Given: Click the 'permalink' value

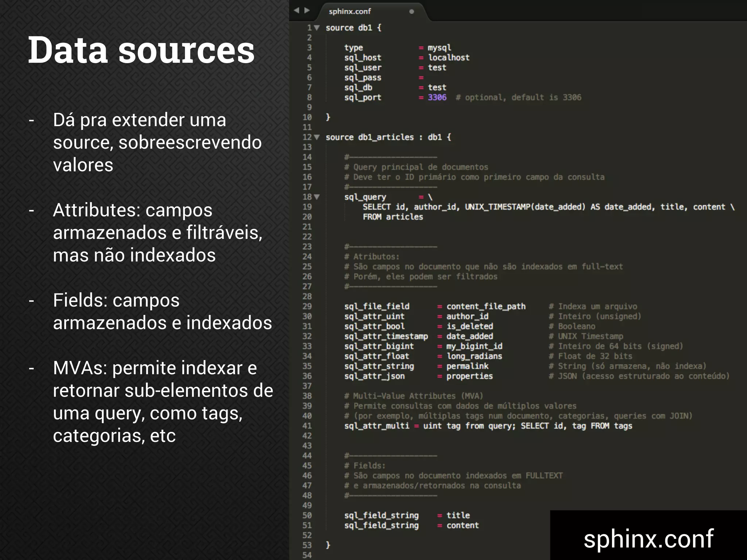Looking at the screenshot, I should click(x=468, y=366).
